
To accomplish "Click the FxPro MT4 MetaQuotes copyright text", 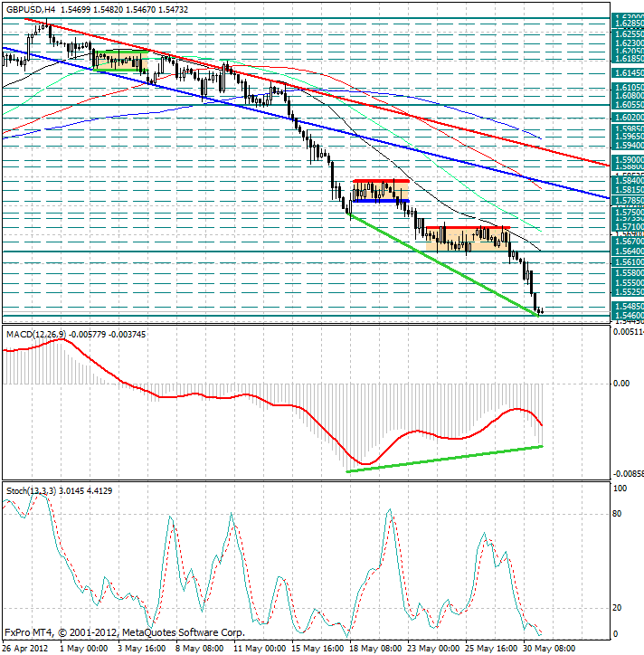I will click(125, 632).
